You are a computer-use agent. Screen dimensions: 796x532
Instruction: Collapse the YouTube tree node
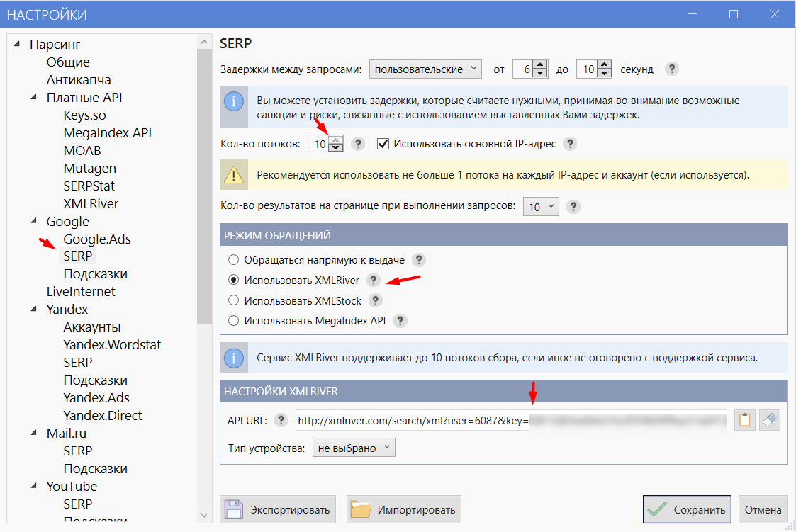34,486
